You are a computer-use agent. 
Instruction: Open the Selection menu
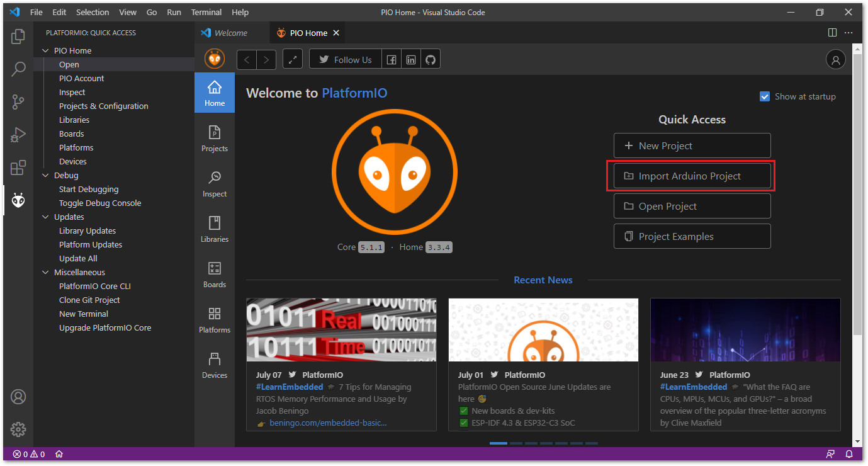click(93, 12)
